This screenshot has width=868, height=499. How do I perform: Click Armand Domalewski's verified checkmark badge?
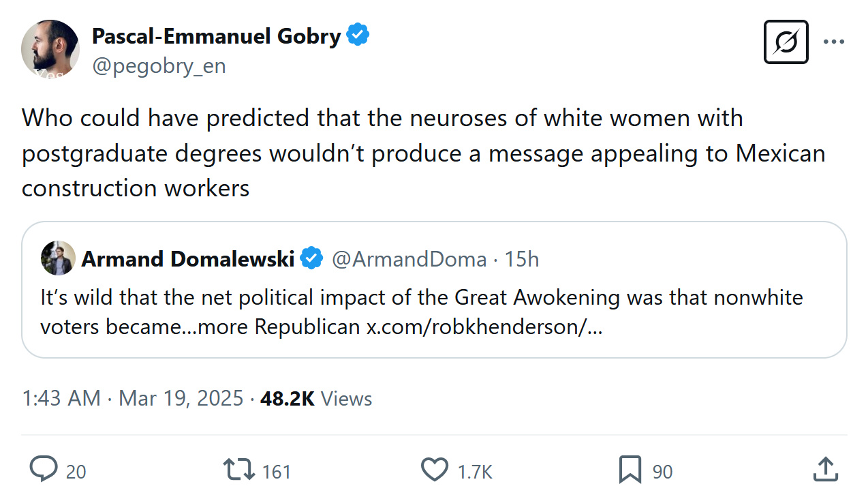(312, 259)
